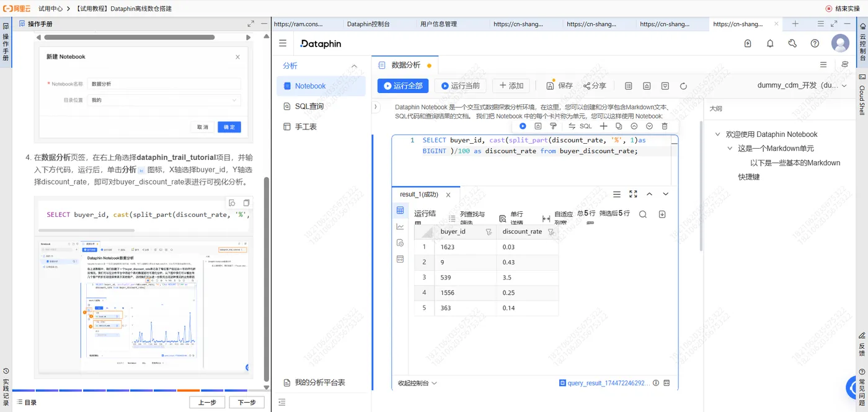Switch cell type via the SQL swap icon
This screenshot has width=868, height=412.
tap(580, 126)
